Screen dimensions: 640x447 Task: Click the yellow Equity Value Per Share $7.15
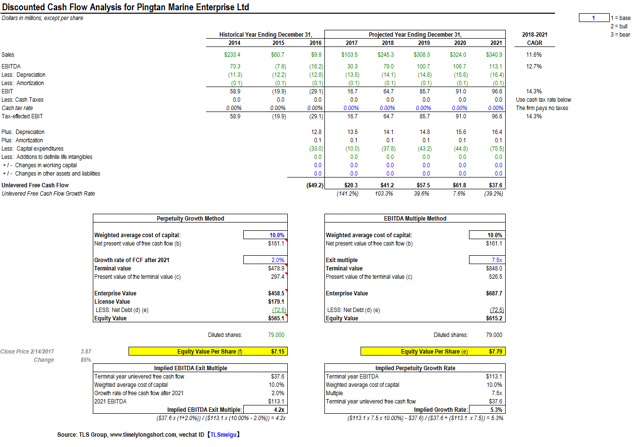click(x=208, y=351)
